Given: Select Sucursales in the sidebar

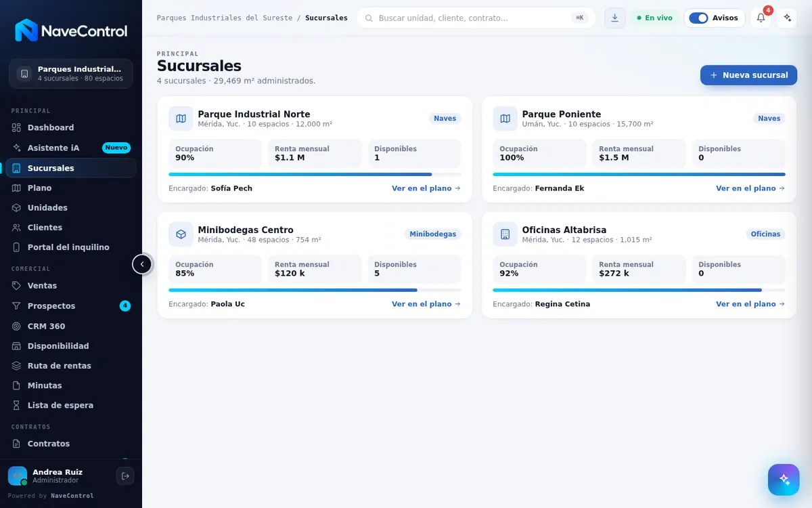Looking at the screenshot, I should tap(71, 168).
